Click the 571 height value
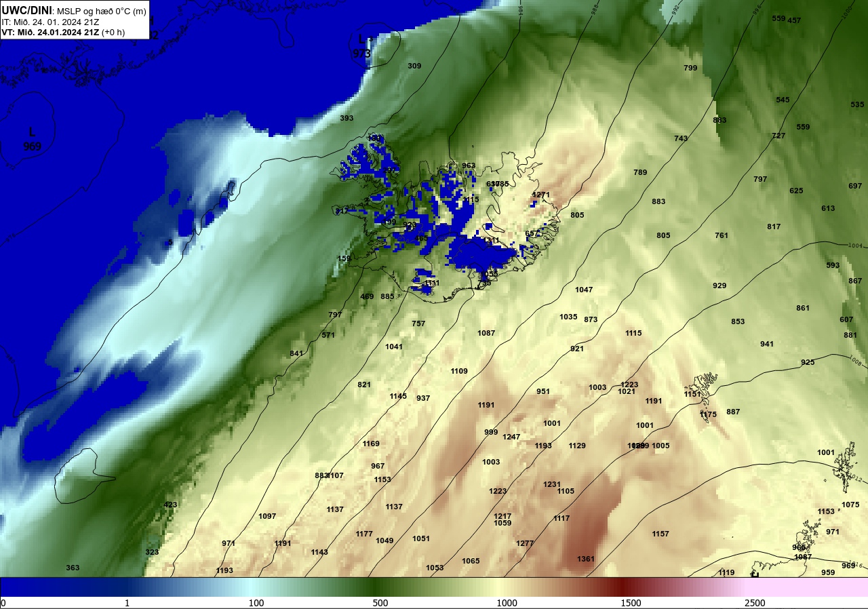Screen dimensions: 868x609 pos(328,335)
